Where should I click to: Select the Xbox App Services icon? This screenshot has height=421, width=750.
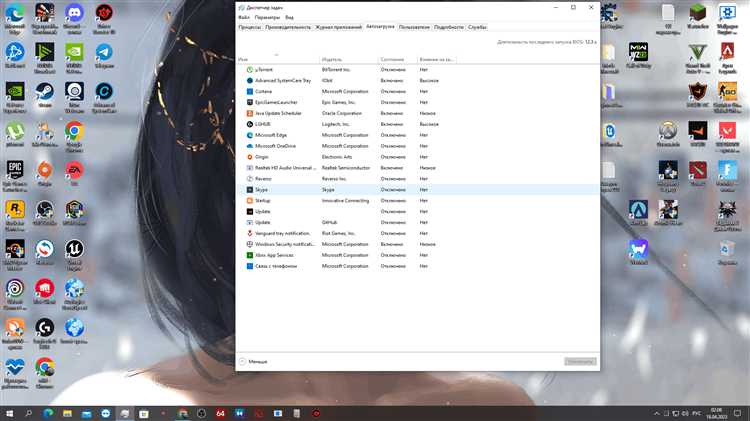click(x=249, y=255)
